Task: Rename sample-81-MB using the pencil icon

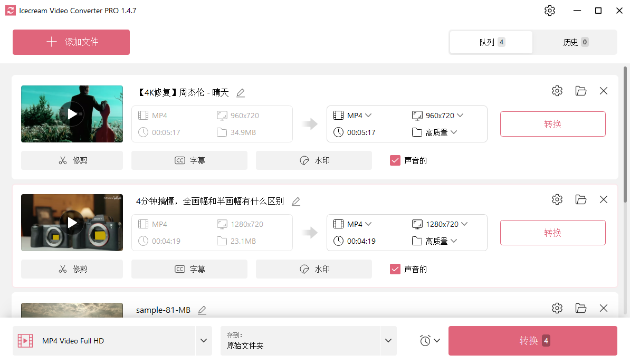Action: click(x=202, y=310)
